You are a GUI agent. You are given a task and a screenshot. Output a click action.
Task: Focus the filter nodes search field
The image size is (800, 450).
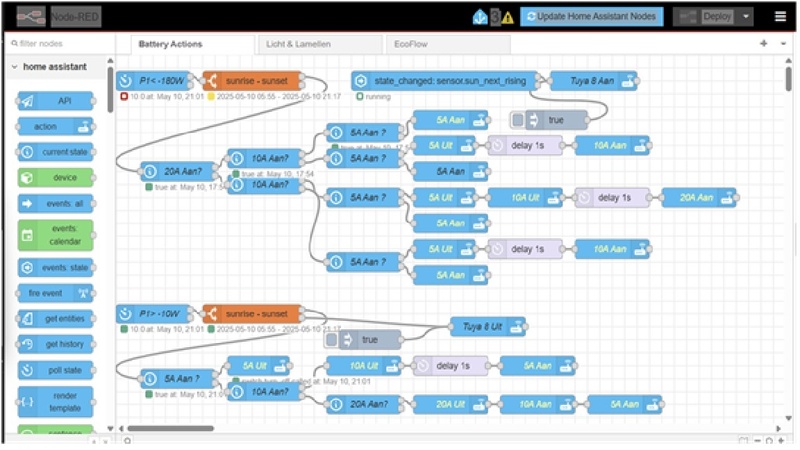59,44
